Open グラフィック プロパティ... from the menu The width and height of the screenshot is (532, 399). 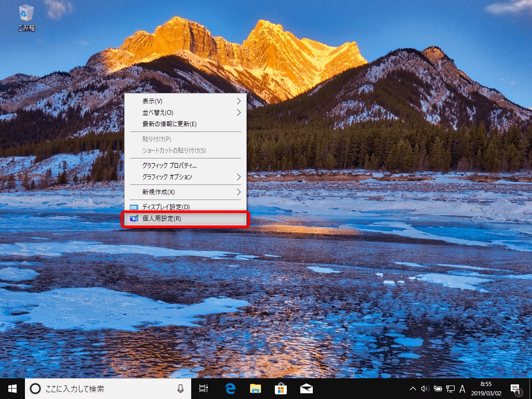[x=185, y=166]
